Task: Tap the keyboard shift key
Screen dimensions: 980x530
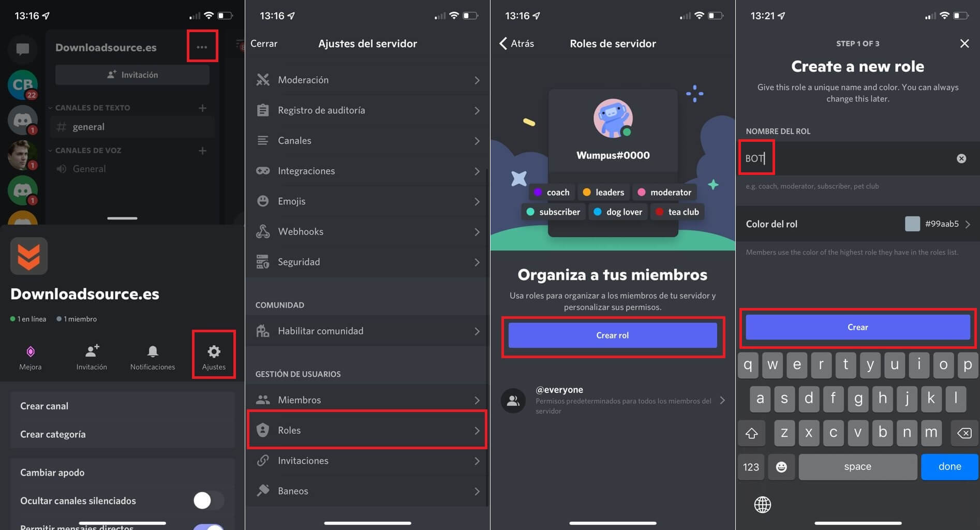Action: [x=751, y=433]
